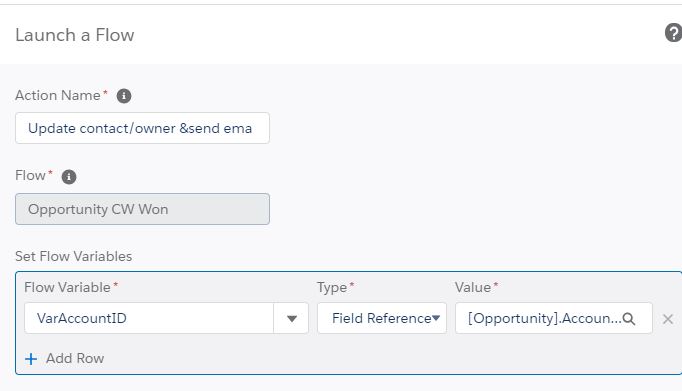This screenshot has width=682, height=391.
Task: Open help via the question mark icon
Action: 673,33
